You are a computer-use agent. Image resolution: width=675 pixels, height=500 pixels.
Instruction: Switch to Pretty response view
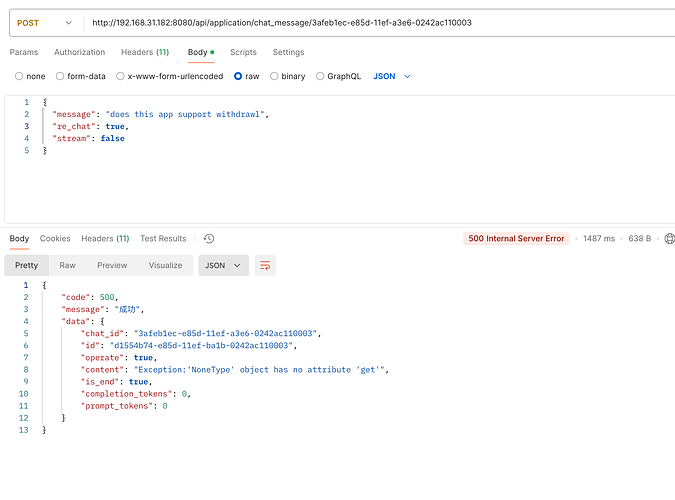[x=27, y=265]
